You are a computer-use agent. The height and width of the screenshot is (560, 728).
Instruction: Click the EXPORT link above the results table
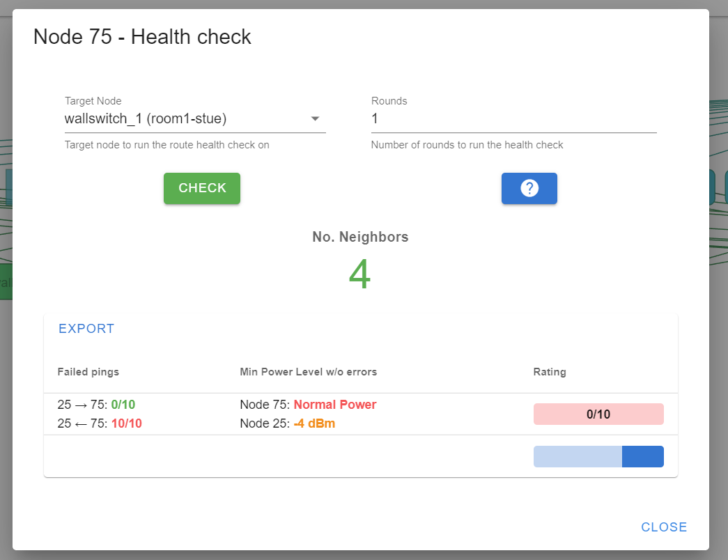pos(86,328)
